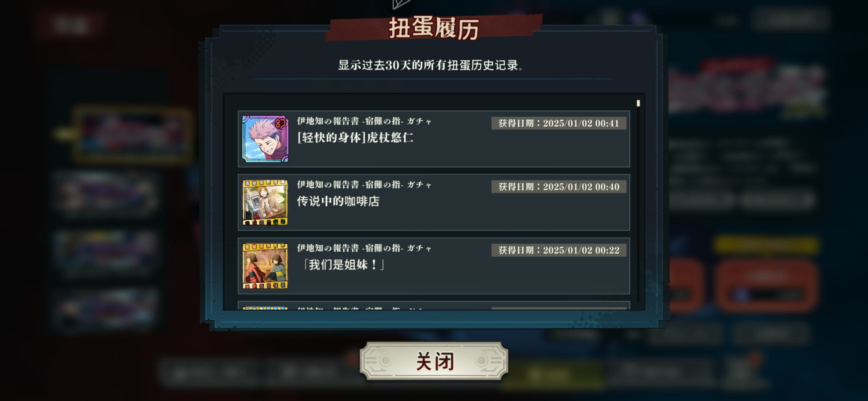The width and height of the screenshot is (868, 401).
Task: Click the gacha name above 虎杖悠仁 entry
Action: pos(364,121)
